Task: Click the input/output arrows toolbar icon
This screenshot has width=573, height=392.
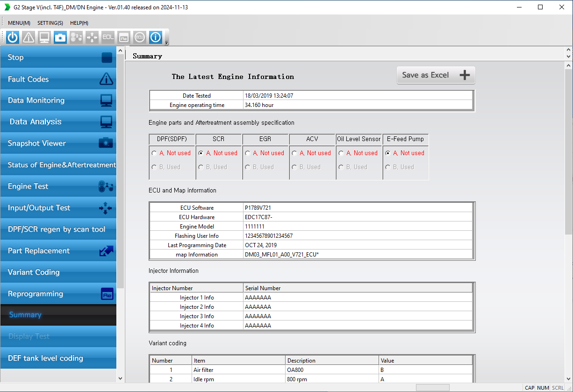Action: pos(92,37)
